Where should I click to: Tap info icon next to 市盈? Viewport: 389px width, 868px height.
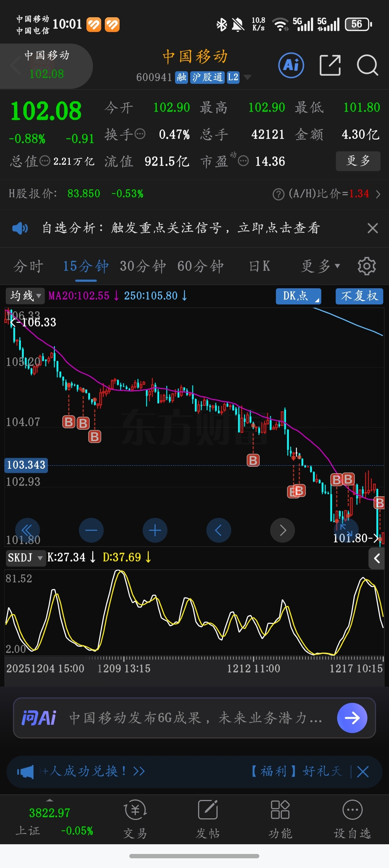tap(243, 161)
